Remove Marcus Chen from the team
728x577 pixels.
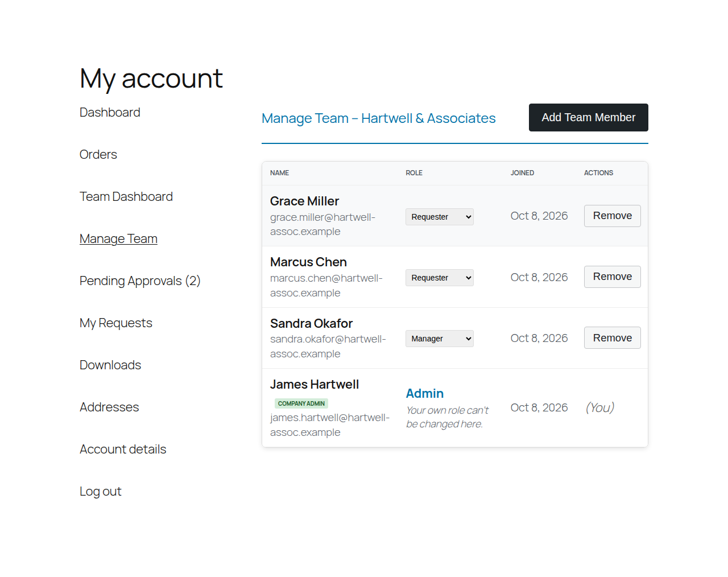click(612, 277)
